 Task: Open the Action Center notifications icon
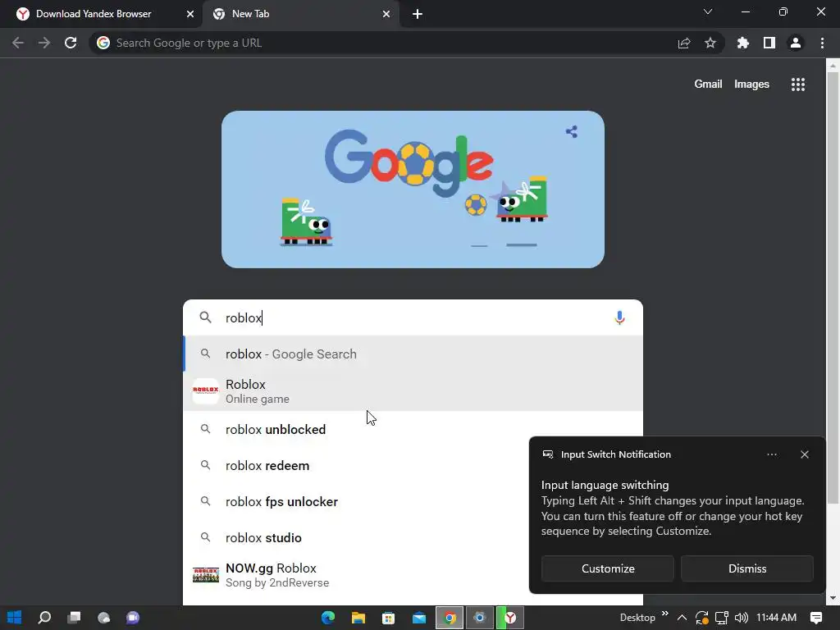[816, 618]
